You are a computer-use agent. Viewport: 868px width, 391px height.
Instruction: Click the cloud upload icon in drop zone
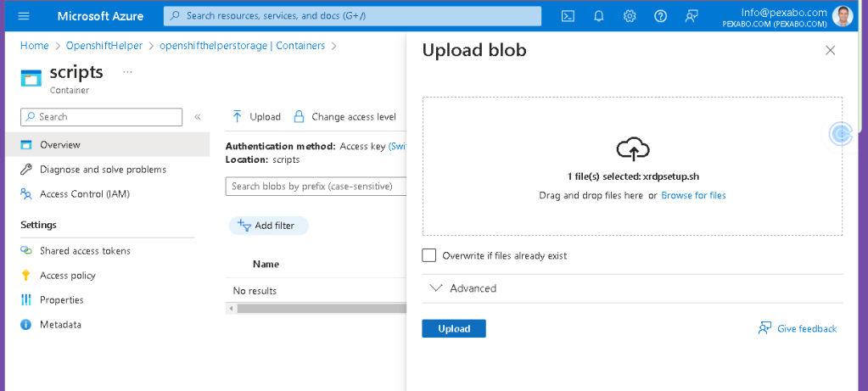(x=633, y=148)
